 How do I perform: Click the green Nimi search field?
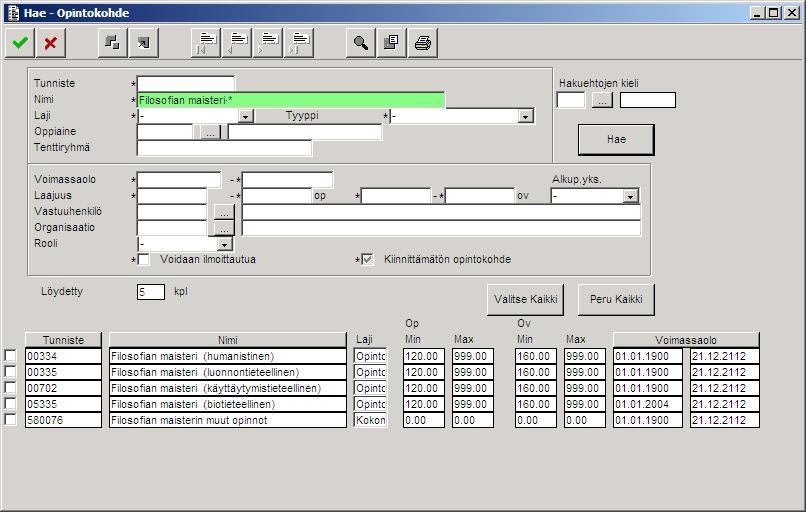click(291, 100)
